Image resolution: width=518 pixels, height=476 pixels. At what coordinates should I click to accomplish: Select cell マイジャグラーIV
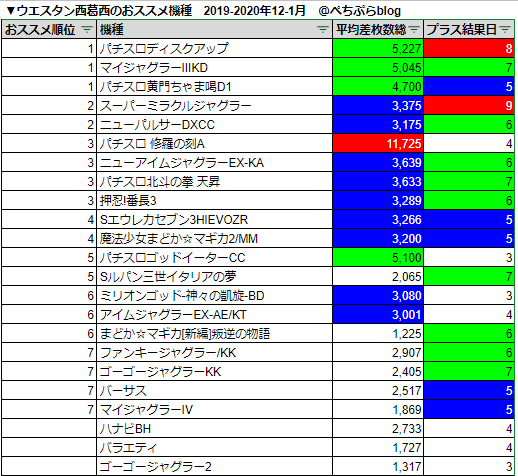(x=214, y=409)
